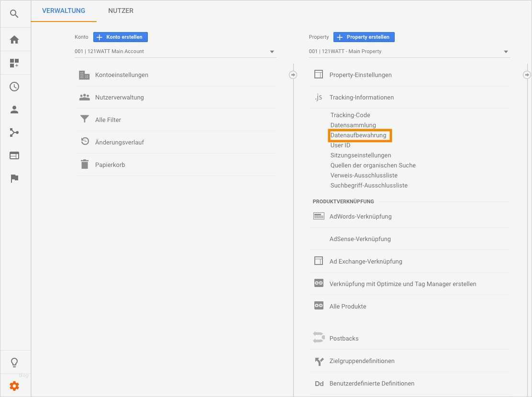Open the Papierkorb trash icon
The height and width of the screenshot is (397, 532).
click(x=85, y=164)
